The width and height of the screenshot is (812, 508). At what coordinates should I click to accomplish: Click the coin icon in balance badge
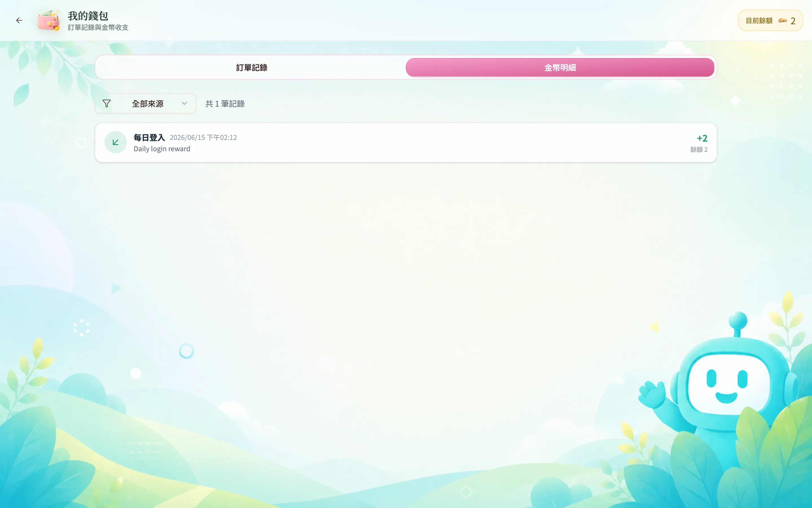pyautogui.click(x=782, y=21)
